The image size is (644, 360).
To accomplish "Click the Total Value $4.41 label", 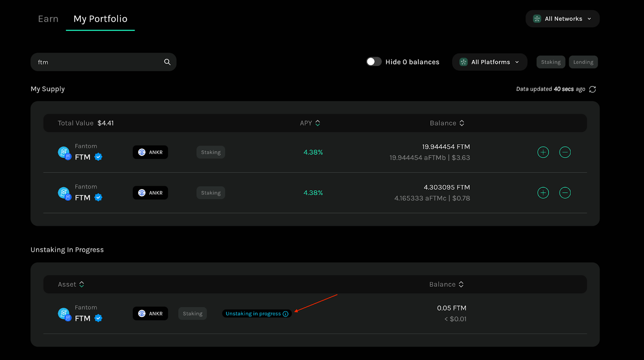I will [x=86, y=123].
